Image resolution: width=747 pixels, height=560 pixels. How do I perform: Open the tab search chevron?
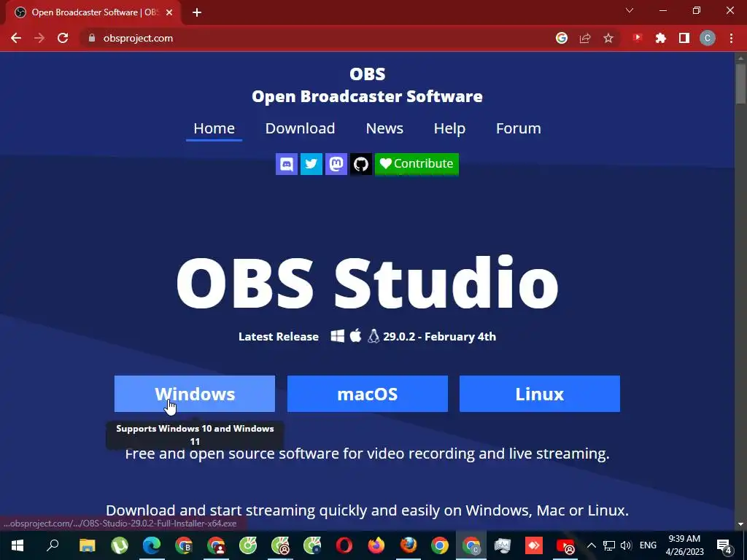point(630,10)
